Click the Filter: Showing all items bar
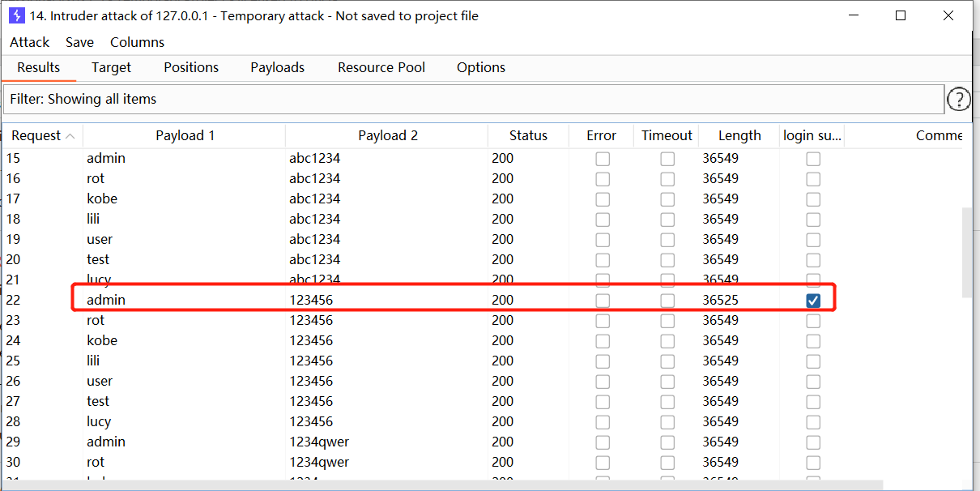This screenshot has width=980, height=491. (x=474, y=99)
